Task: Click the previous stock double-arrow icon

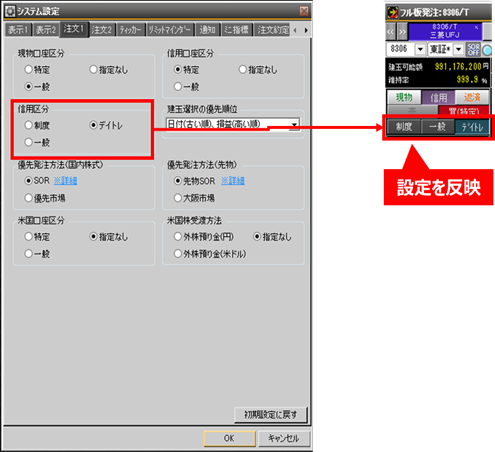Action: [x=391, y=32]
